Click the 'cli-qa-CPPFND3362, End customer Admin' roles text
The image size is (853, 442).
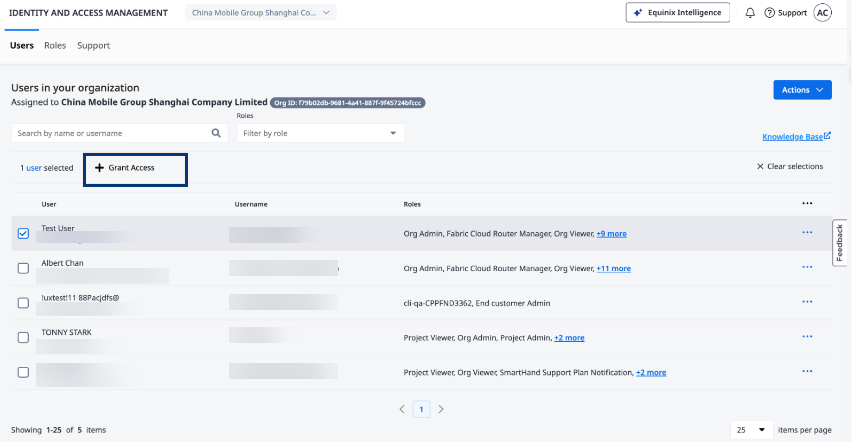pos(477,303)
